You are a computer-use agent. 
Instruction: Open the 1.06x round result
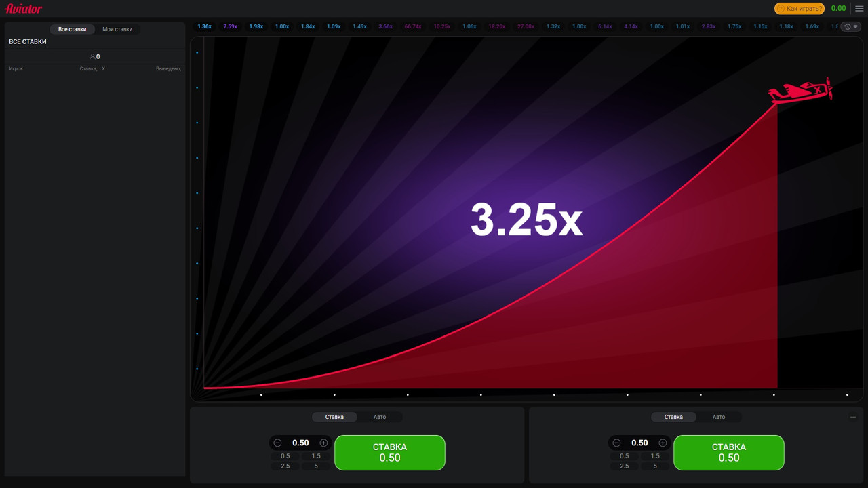click(469, 26)
